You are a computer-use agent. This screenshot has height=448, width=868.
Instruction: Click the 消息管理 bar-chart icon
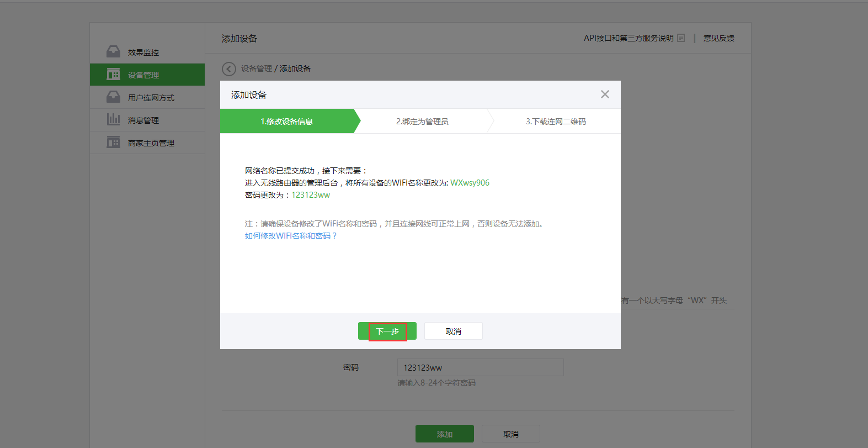113,119
